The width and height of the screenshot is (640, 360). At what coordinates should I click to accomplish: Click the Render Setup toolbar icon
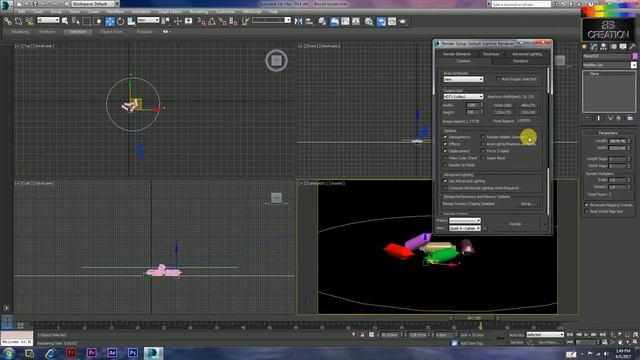point(381,21)
